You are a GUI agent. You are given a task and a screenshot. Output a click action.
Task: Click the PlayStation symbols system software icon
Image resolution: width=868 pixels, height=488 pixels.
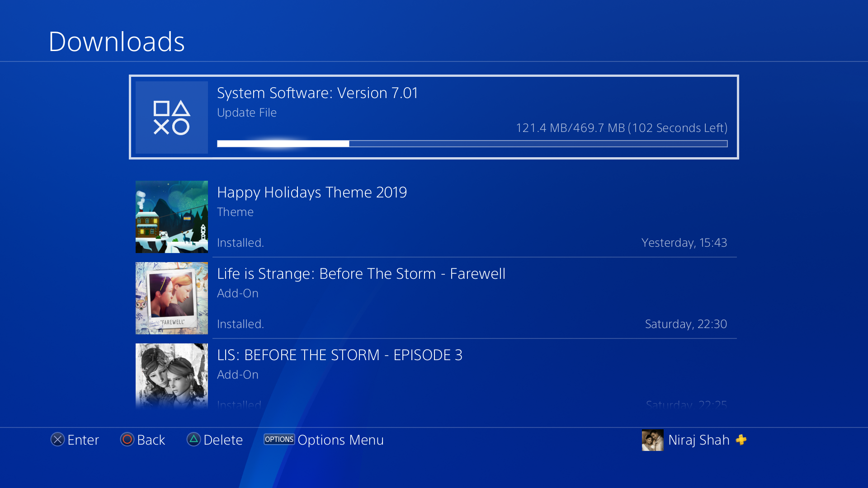[x=172, y=117]
